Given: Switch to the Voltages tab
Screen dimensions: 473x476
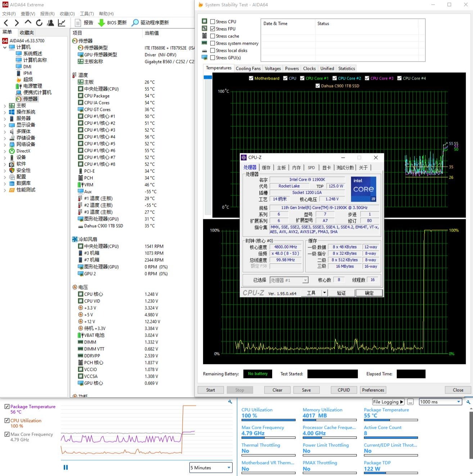Looking at the screenshot, I should [273, 68].
